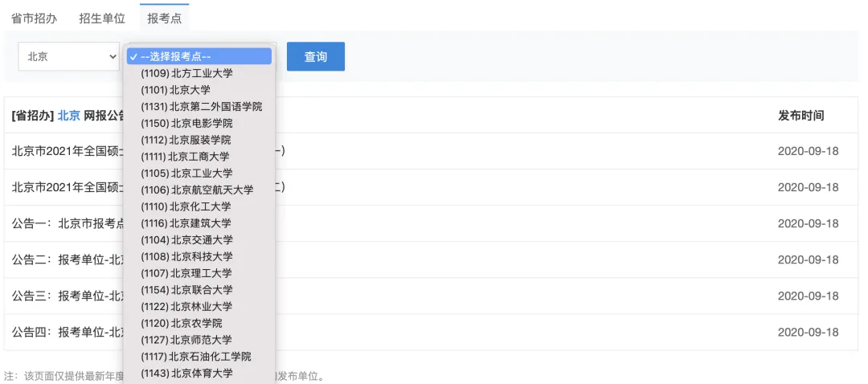Pick (1110) 北京化工大学 option
This screenshot has height=384, width=868.
199,206
